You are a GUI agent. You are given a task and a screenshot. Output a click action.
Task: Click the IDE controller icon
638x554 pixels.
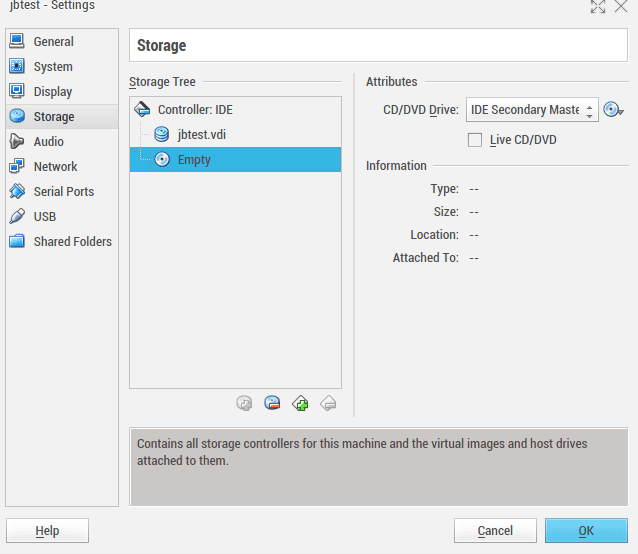pos(142,109)
